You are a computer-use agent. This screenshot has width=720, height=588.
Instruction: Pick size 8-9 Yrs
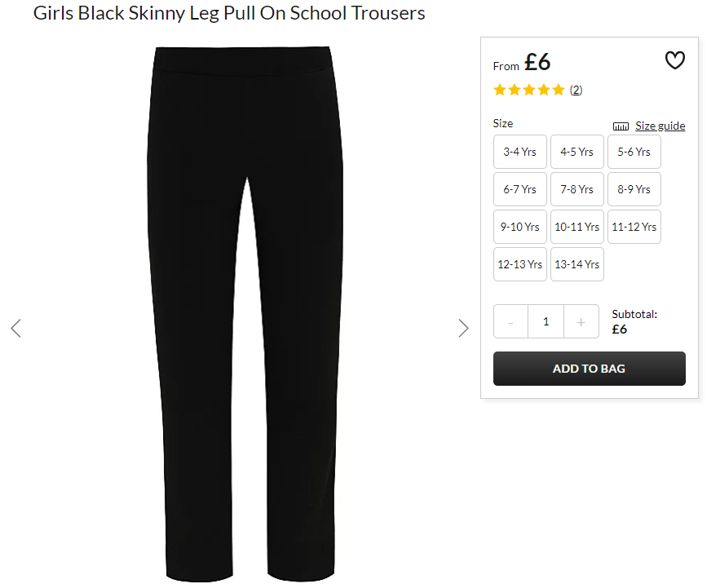634,189
